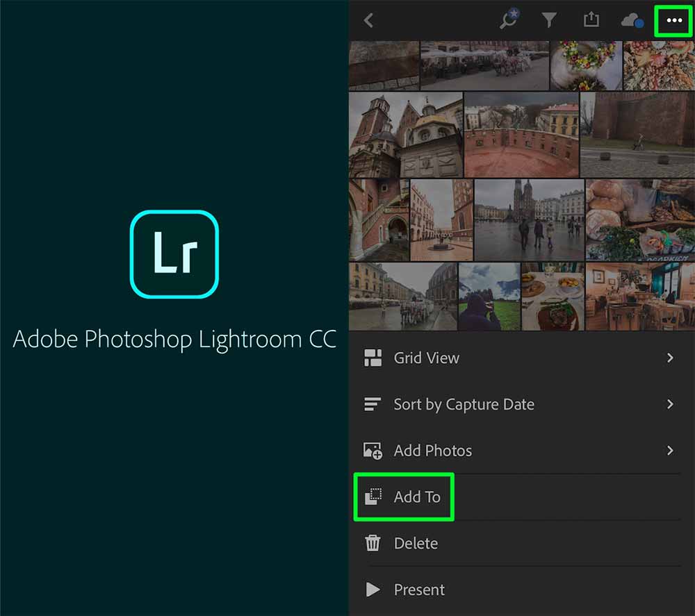Open the cathedral towers photo thumbnail
Screen dimensions: 695x616
coord(406,135)
